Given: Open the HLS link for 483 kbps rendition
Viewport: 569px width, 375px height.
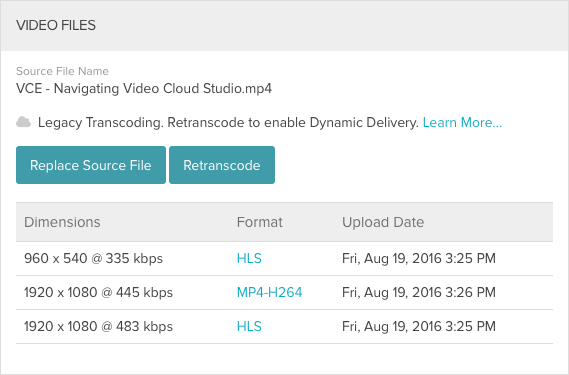Looking at the screenshot, I should point(249,326).
